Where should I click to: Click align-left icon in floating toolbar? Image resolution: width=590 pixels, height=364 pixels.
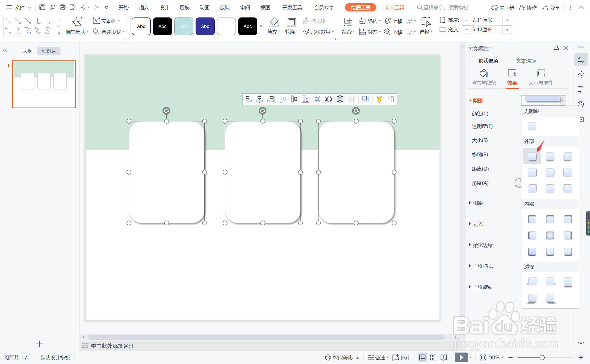[x=248, y=99]
